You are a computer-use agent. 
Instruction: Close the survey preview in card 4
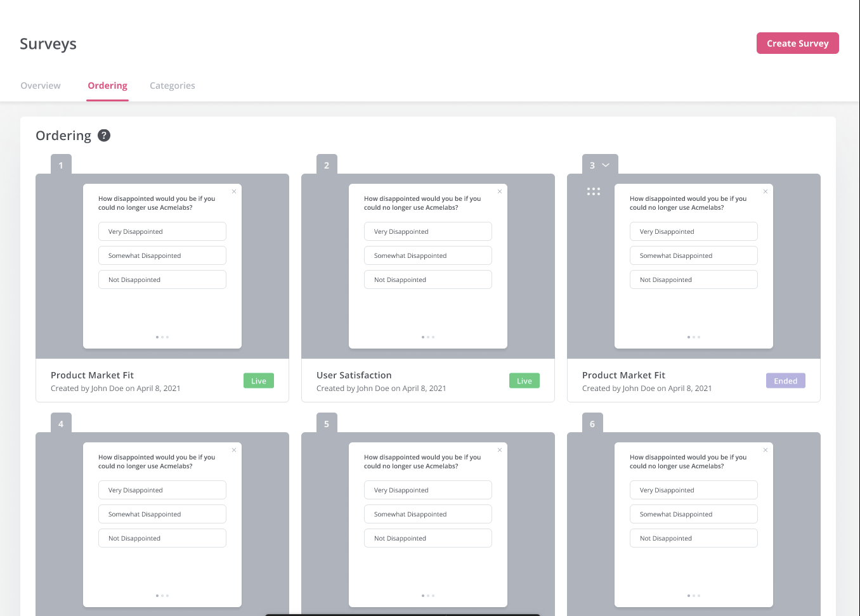coord(234,450)
